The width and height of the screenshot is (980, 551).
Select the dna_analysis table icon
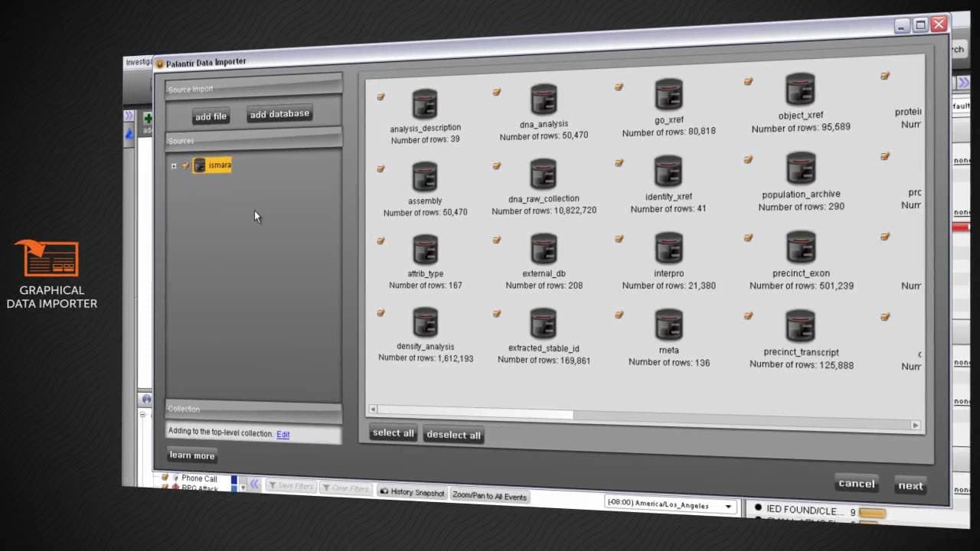543,100
